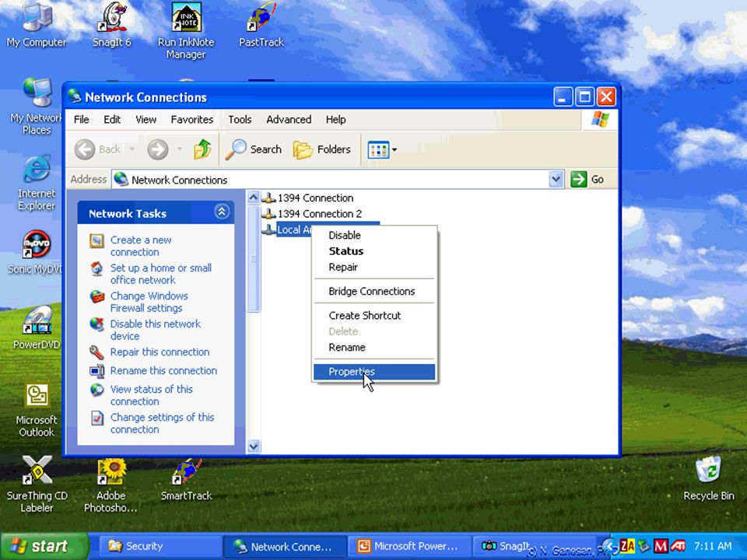Select the My Network Places desktop icon
747x560 pixels.
[37, 107]
